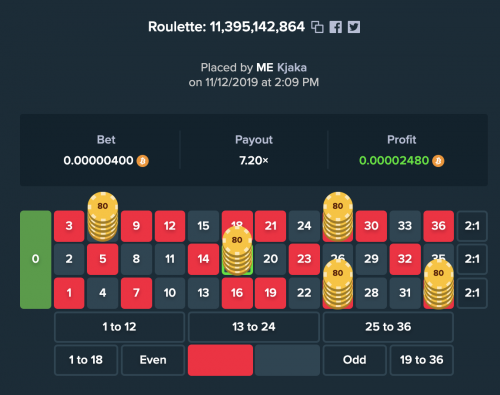This screenshot has width=500, height=395.
Task: Click the Roulette bet ID title
Action: (x=226, y=27)
